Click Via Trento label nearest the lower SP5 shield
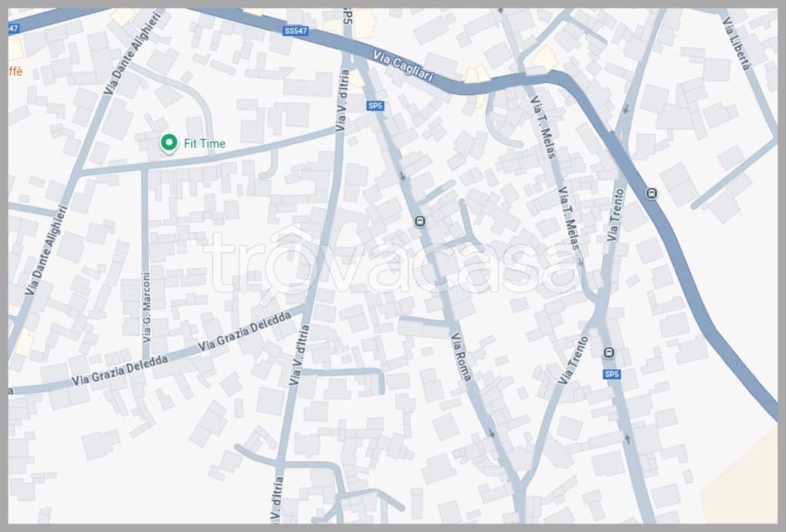786x532 pixels. (x=574, y=361)
